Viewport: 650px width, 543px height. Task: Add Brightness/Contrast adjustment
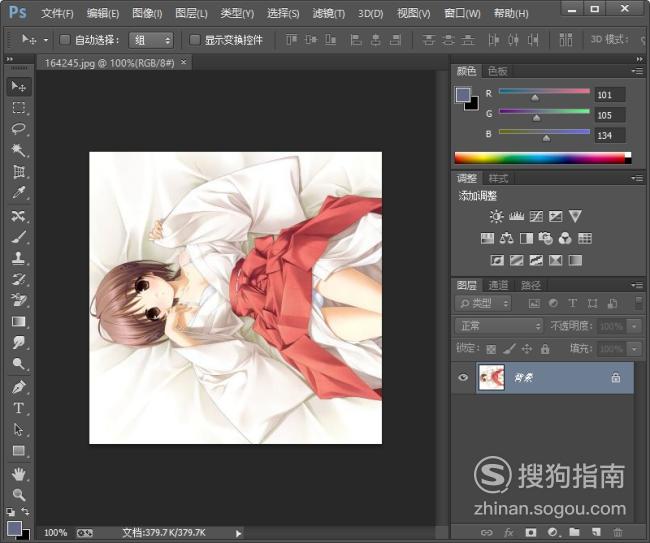[496, 216]
